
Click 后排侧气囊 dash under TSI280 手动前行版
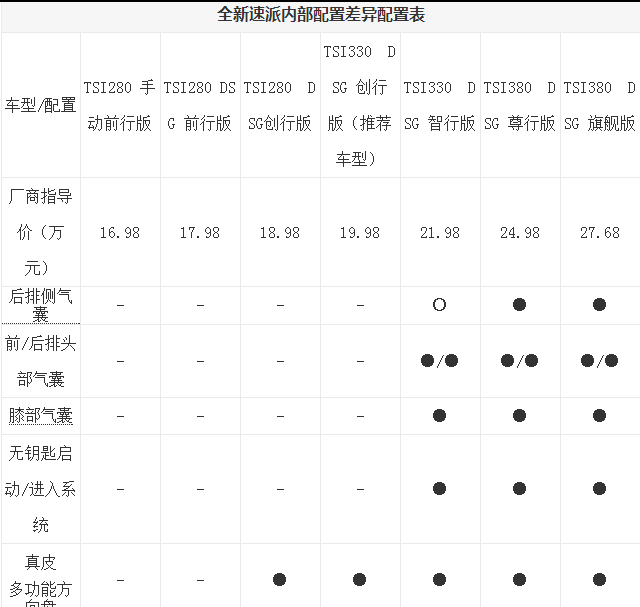tap(120, 305)
